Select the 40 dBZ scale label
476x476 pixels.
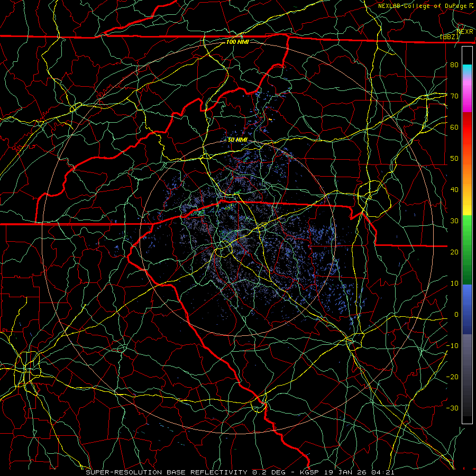454,190
